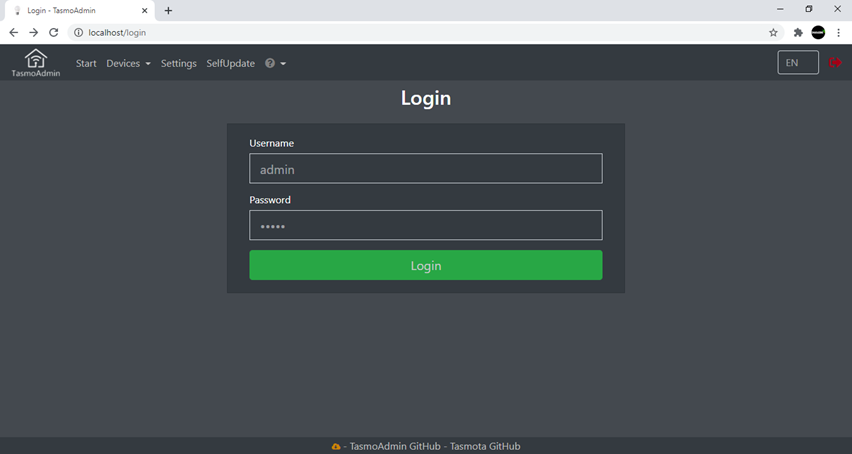
Task: Click the Password label
Action: pos(270,200)
